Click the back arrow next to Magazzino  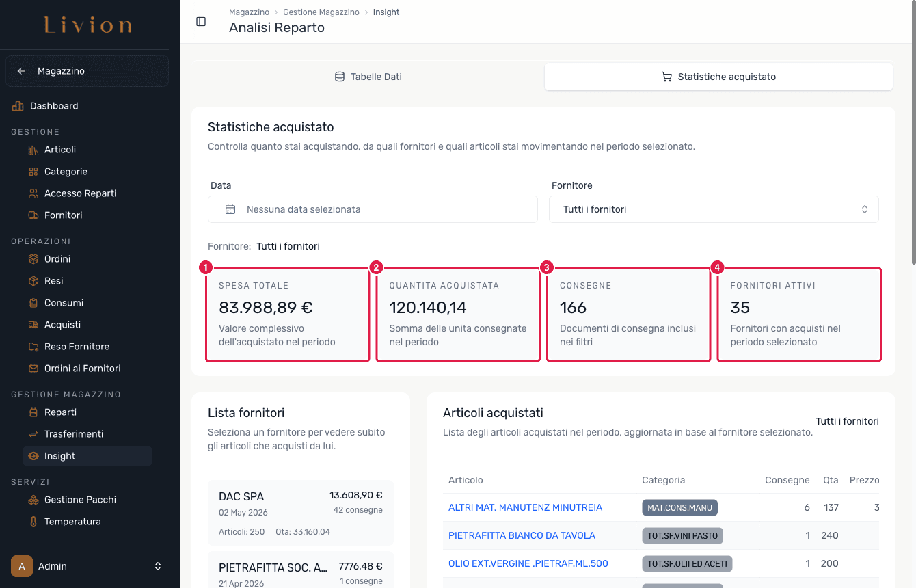[x=21, y=71]
